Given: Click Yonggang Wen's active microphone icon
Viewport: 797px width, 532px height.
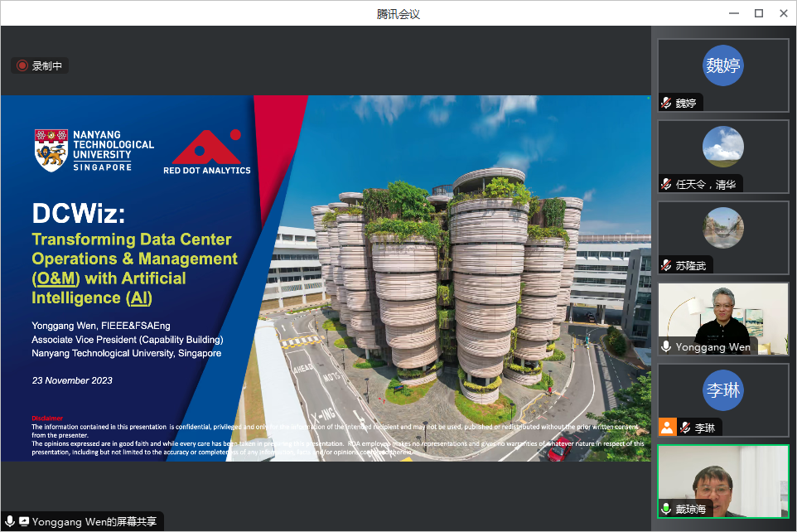Looking at the screenshot, I should pos(666,346).
